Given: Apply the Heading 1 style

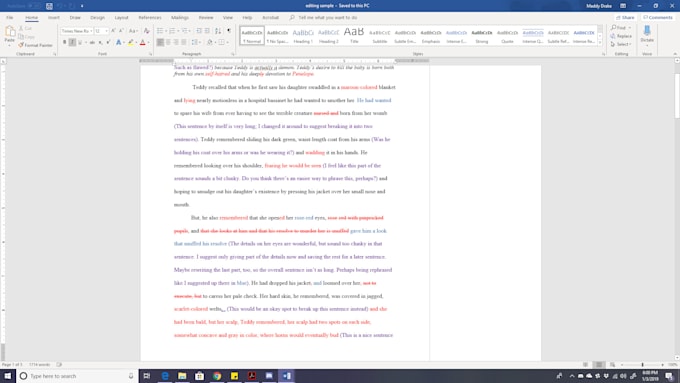Looking at the screenshot, I should (303, 36).
